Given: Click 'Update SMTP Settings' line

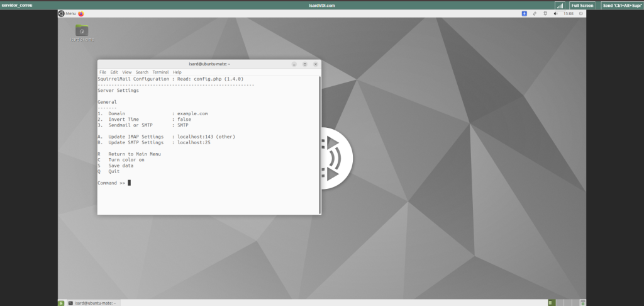Looking at the screenshot, I should pyautogui.click(x=154, y=142).
